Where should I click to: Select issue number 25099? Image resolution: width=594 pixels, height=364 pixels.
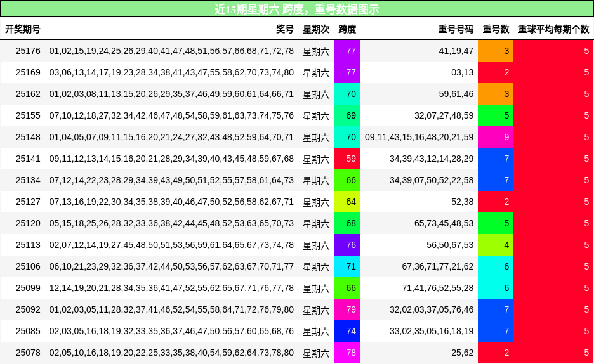pos(28,288)
